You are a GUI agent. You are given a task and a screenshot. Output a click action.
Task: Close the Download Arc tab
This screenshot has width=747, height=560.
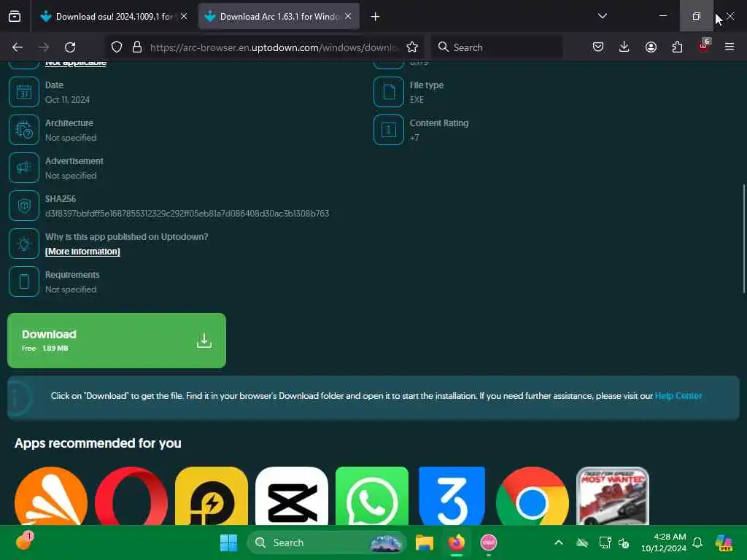[348, 16]
